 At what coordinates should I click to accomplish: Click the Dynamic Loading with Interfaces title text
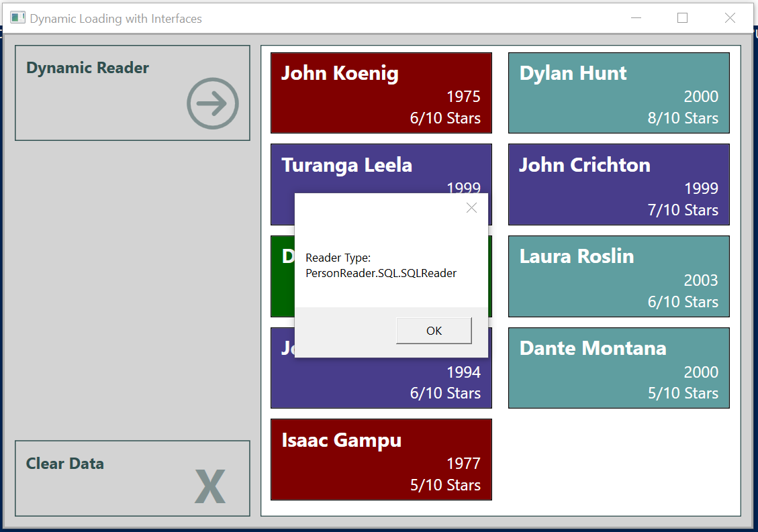[x=114, y=18]
